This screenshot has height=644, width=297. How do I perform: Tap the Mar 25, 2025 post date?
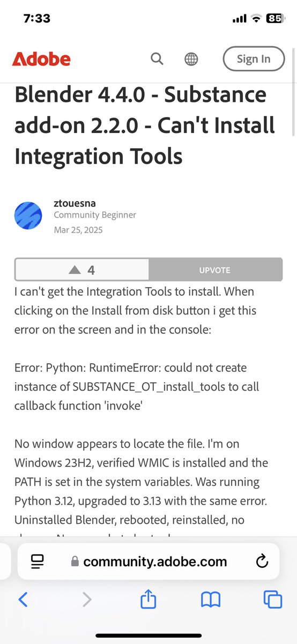pyautogui.click(x=78, y=230)
